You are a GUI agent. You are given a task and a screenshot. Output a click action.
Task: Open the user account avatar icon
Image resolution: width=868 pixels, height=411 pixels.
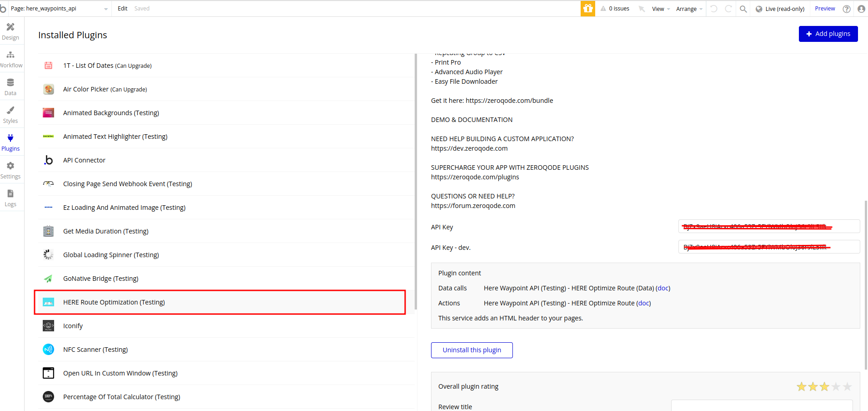861,9
